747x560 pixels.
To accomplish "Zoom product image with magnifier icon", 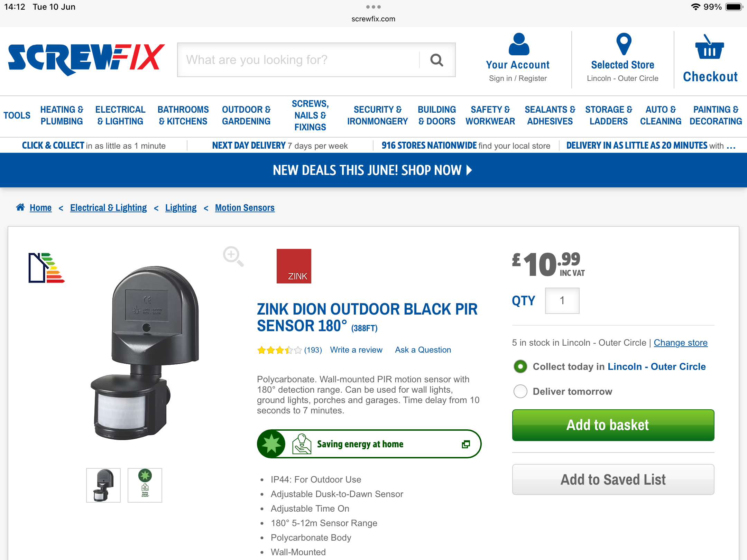I will click(x=233, y=256).
